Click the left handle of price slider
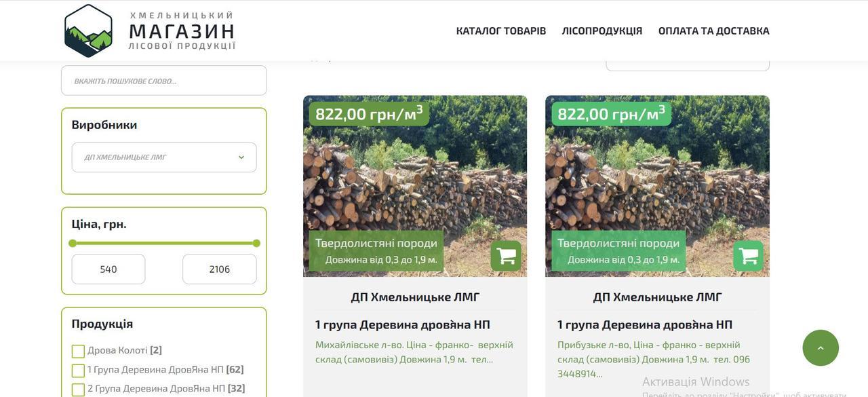Screen dimensions: 868x397 [x=73, y=243]
